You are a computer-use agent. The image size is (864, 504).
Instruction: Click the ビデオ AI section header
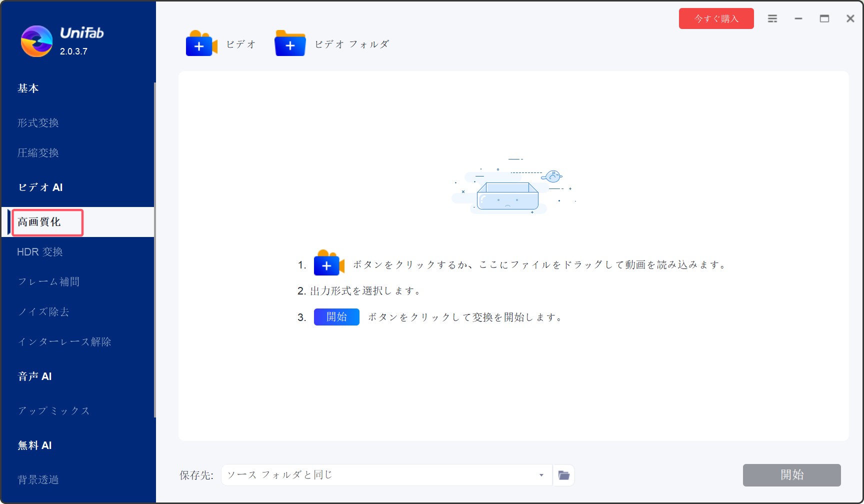tap(40, 187)
